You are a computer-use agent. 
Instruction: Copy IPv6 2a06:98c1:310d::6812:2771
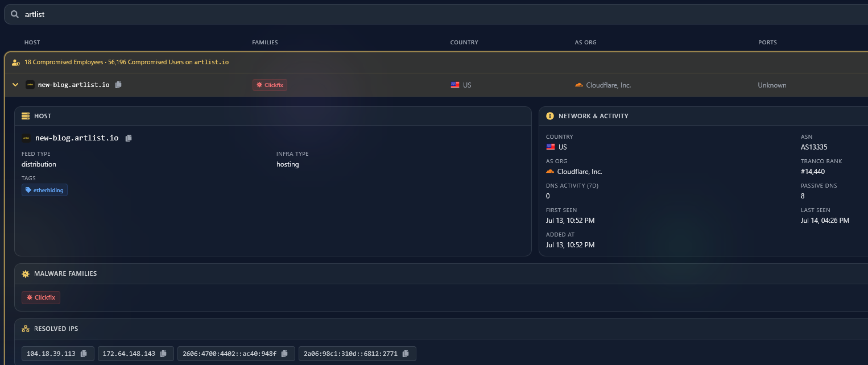tap(406, 354)
